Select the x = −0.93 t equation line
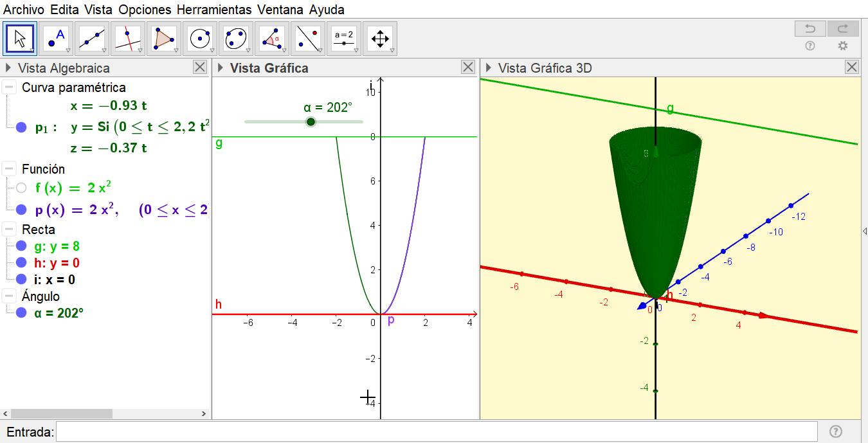 coord(109,105)
